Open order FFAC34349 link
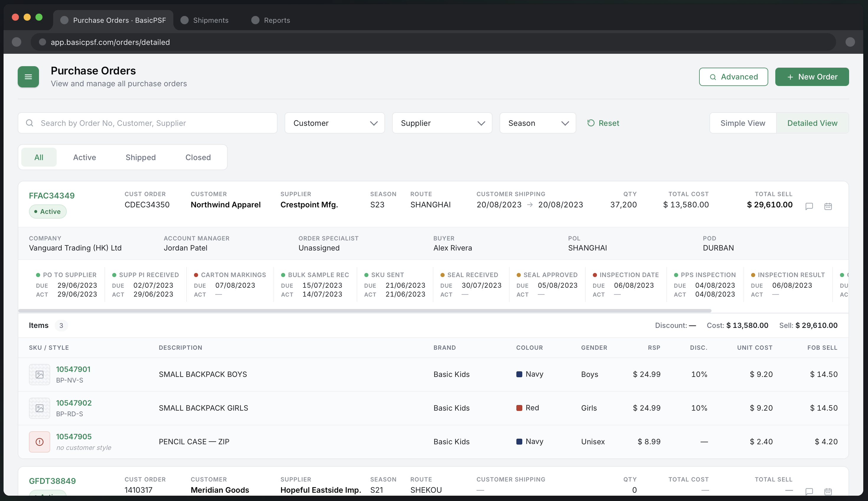This screenshot has width=868, height=501. (x=52, y=196)
